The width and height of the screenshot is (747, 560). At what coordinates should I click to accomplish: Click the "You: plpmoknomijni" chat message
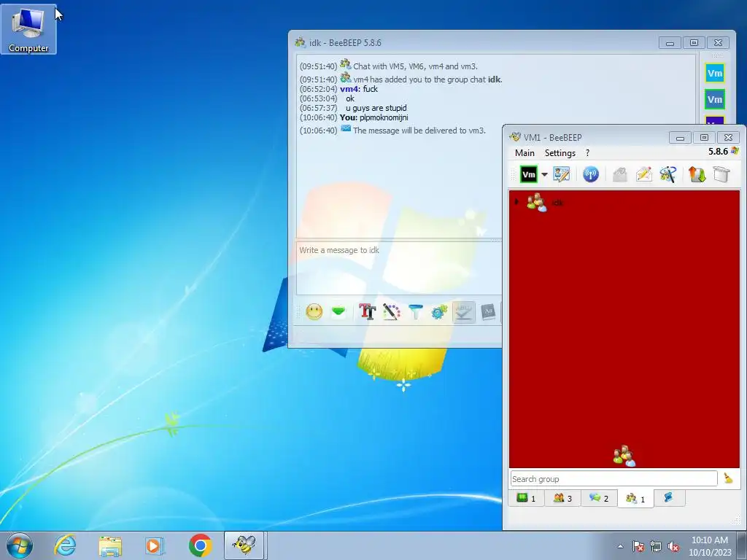point(374,117)
